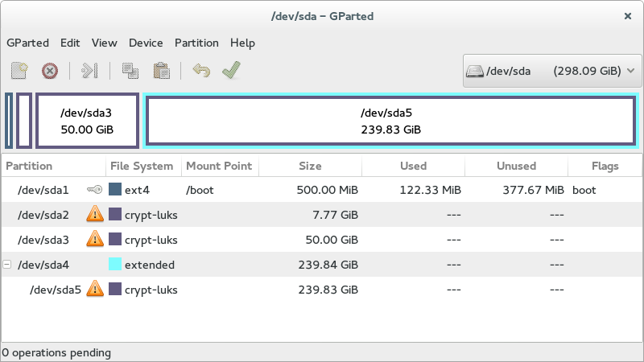Click the Used column header
Image resolution: width=644 pixels, height=362 pixels.
pos(413,166)
